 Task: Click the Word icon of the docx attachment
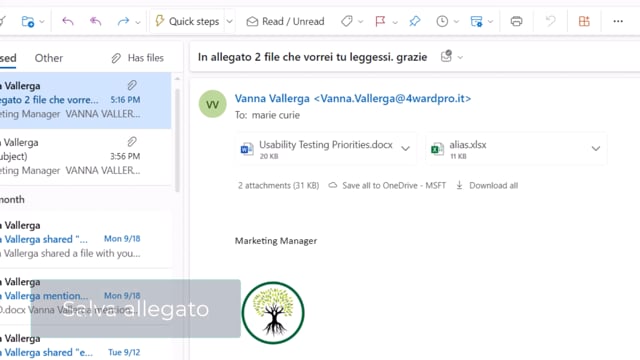click(247, 149)
